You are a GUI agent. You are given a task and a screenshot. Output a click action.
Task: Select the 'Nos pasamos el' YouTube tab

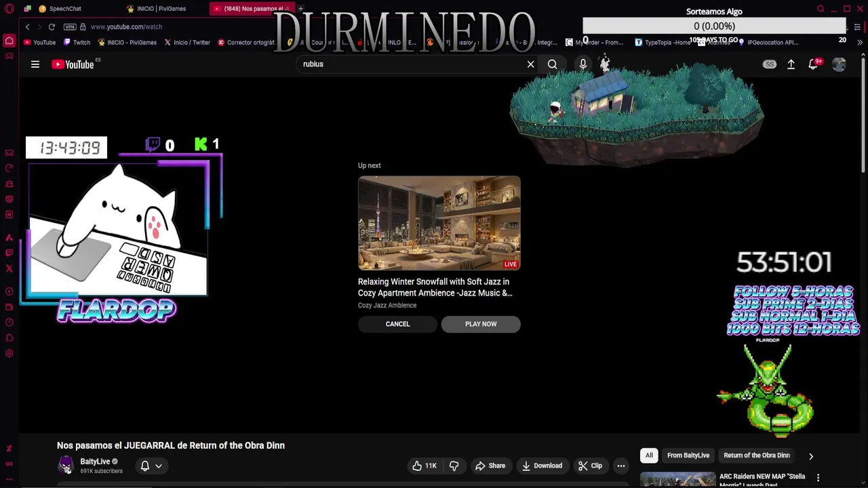tap(252, 9)
